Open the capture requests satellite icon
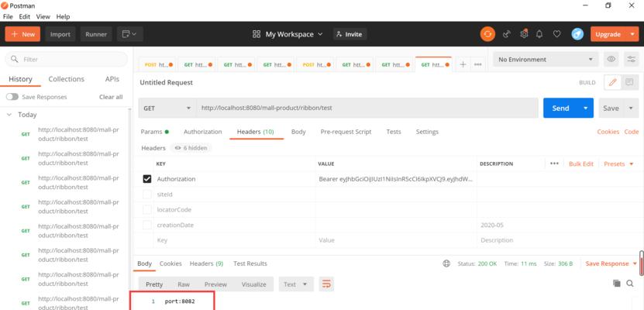644x310 pixels. click(507, 34)
